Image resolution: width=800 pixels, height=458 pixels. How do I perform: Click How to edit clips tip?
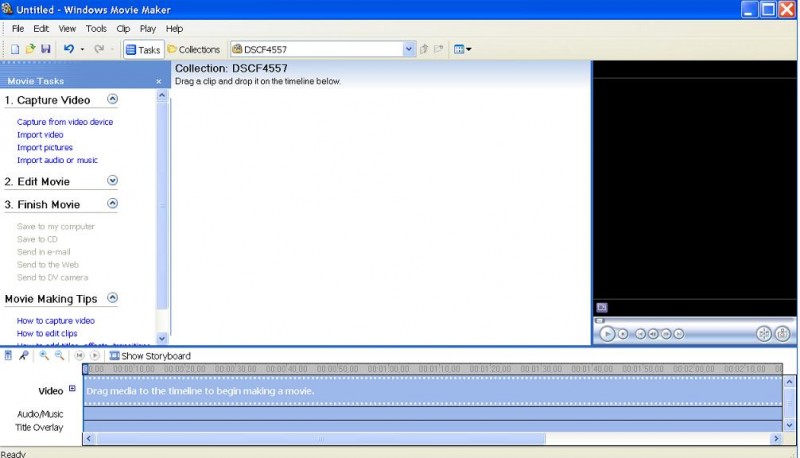[47, 334]
